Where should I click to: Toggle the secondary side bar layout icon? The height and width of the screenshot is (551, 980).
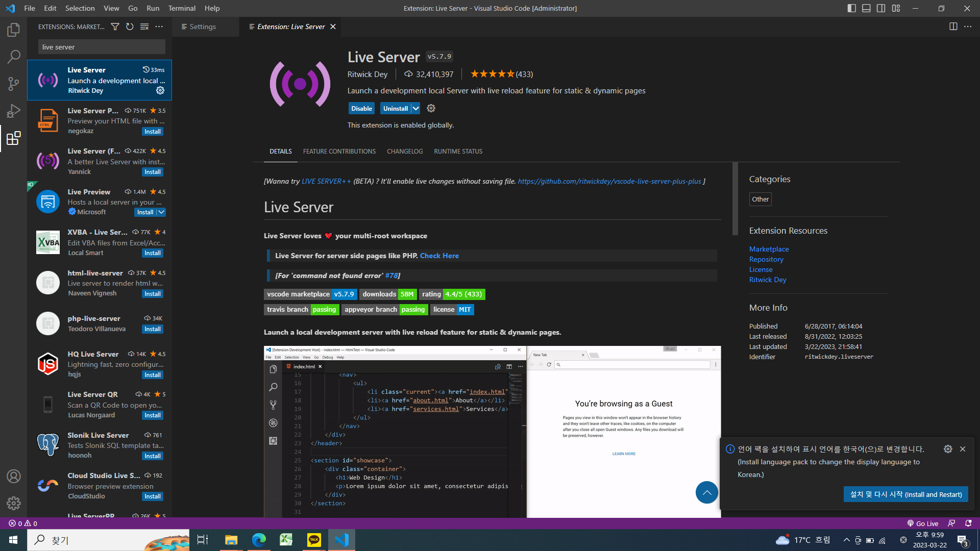[881, 8]
